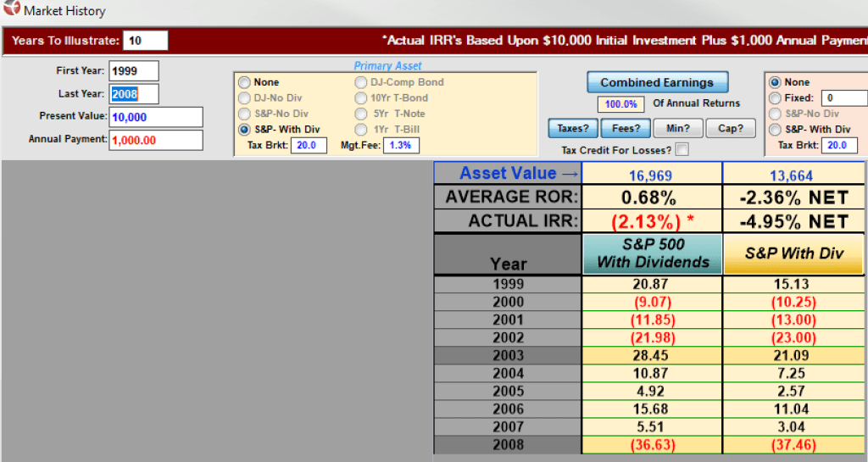868x462 pixels.
Task: Click the Taxes? button
Action: click(x=573, y=128)
